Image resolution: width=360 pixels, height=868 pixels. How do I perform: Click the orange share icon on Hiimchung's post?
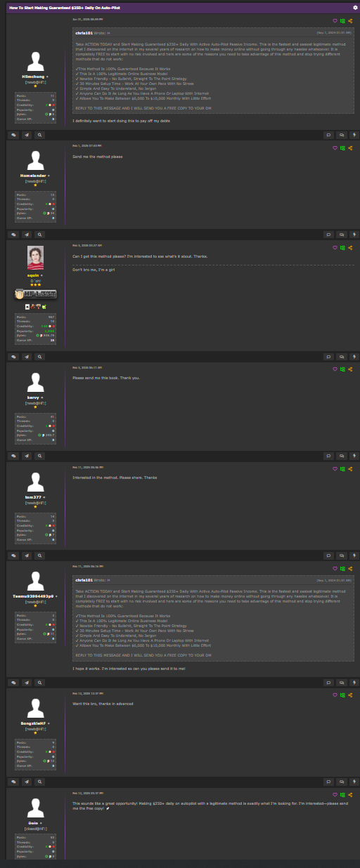[x=350, y=21]
